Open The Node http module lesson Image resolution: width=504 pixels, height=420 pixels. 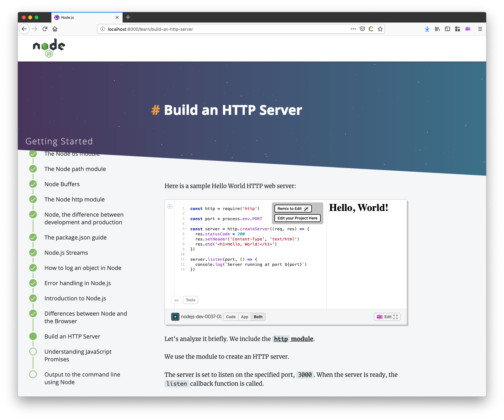click(x=75, y=199)
